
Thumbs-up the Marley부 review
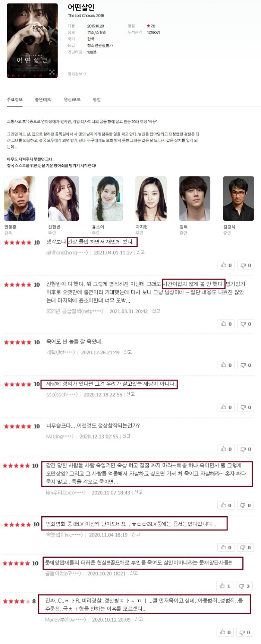click(x=225, y=632)
